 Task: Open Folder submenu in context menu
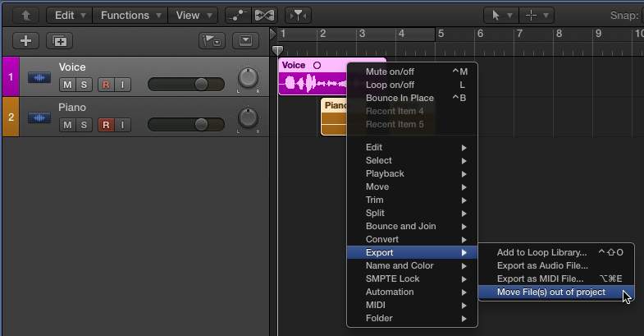point(412,318)
